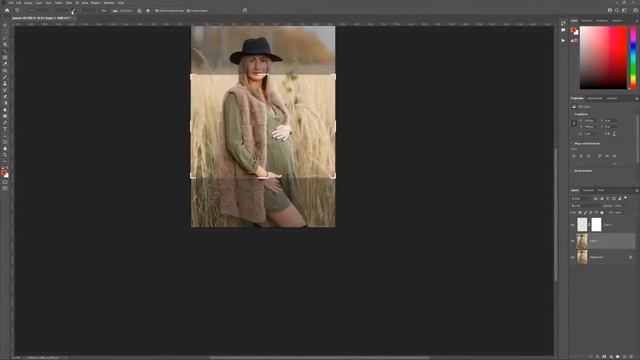
Task: Collapse the Transform section
Action: pos(572,114)
